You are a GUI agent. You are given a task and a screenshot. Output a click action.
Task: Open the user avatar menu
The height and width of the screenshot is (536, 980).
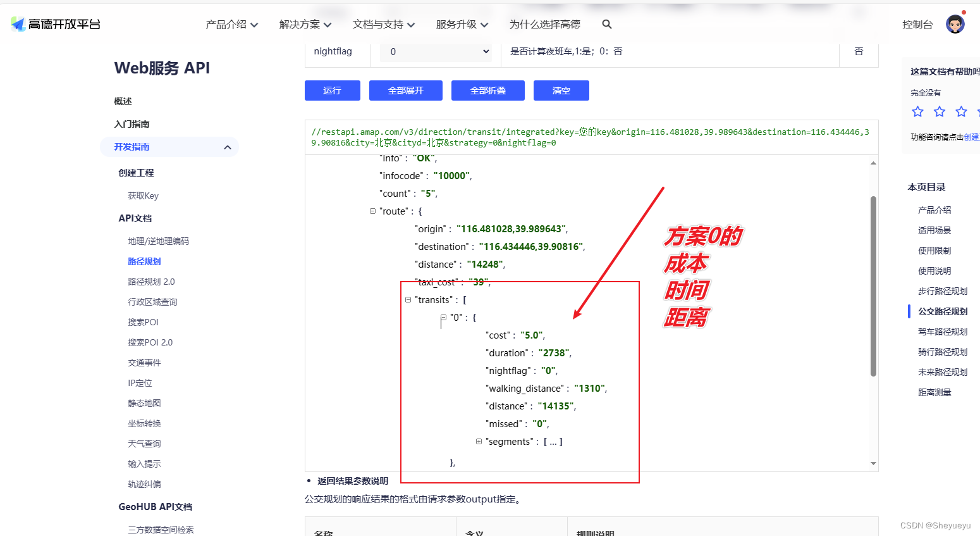click(955, 24)
